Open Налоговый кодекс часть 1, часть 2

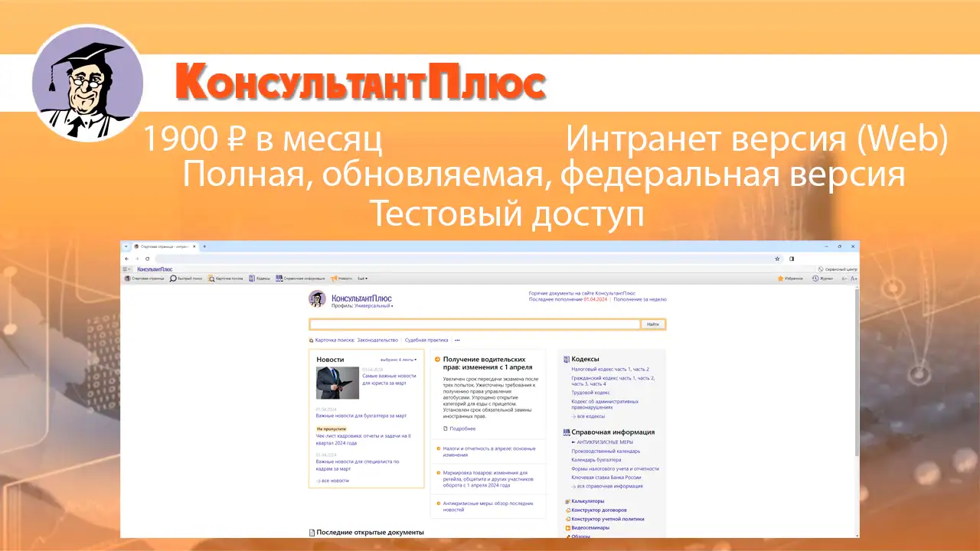[x=610, y=369]
